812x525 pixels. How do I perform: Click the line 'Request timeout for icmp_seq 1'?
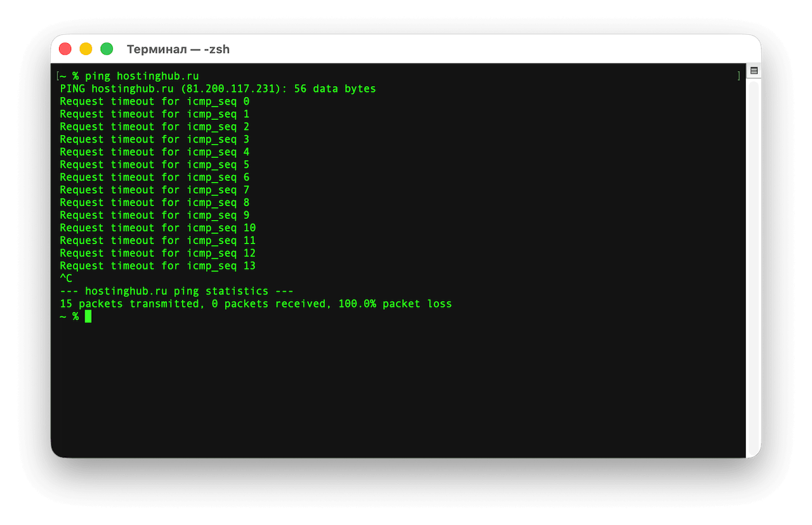(154, 114)
